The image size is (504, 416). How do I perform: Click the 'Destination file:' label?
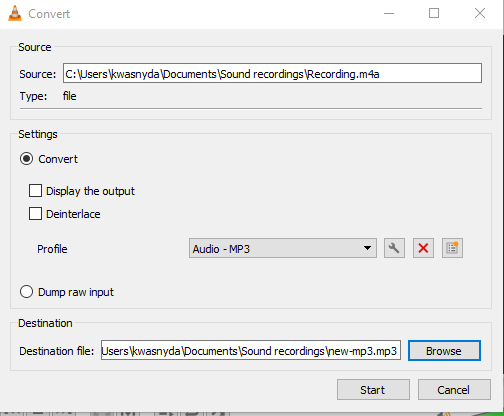(x=57, y=351)
